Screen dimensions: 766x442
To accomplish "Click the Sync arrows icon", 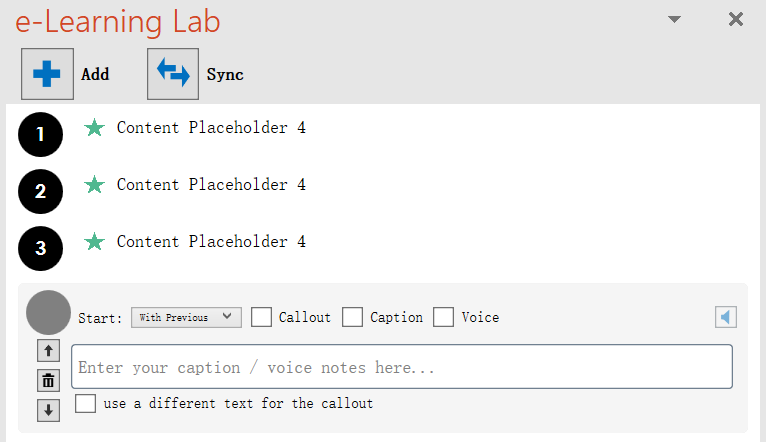I will 173,74.
